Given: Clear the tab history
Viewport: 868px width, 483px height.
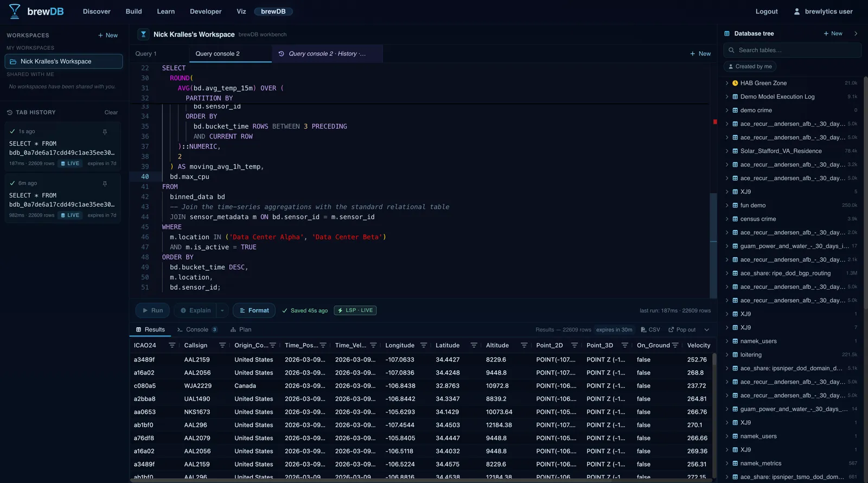Looking at the screenshot, I should [111, 112].
